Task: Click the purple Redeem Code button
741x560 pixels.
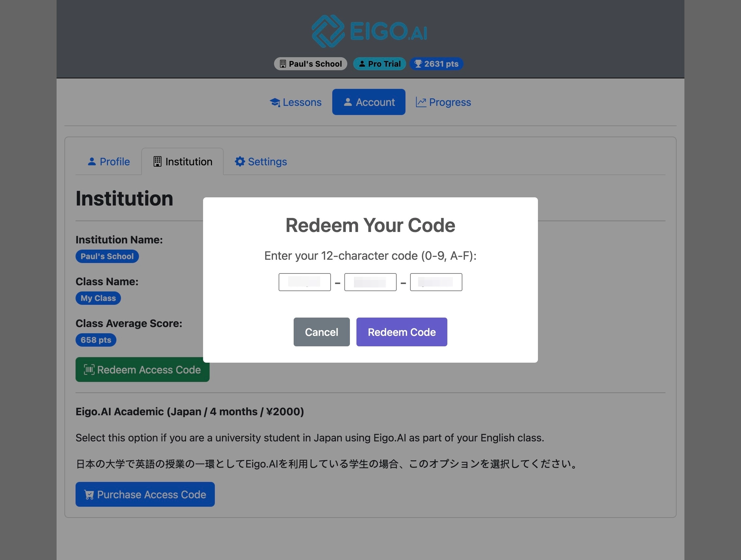Action: click(402, 332)
